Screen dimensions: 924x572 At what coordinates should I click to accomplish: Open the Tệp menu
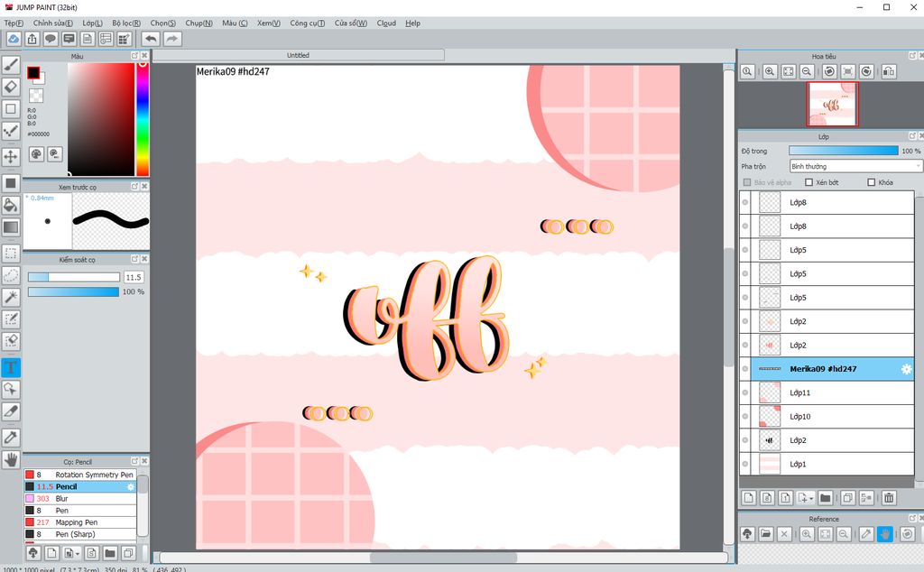(x=14, y=23)
